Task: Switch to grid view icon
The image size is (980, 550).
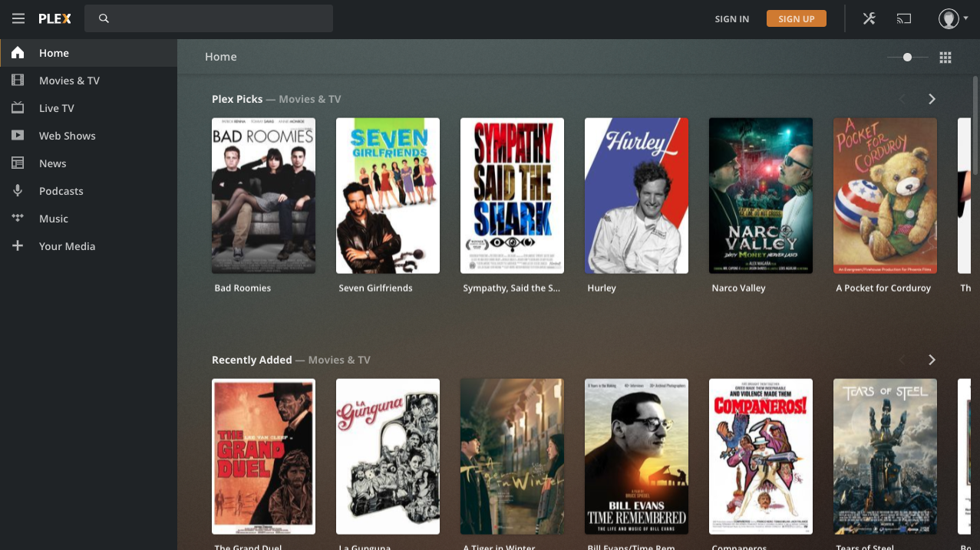Action: point(945,58)
